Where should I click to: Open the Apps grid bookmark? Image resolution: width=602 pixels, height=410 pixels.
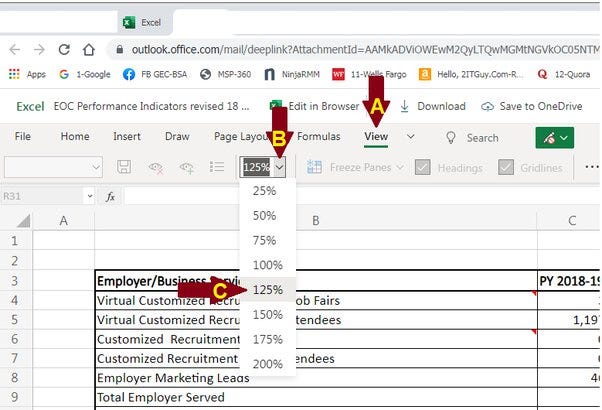tap(27, 74)
